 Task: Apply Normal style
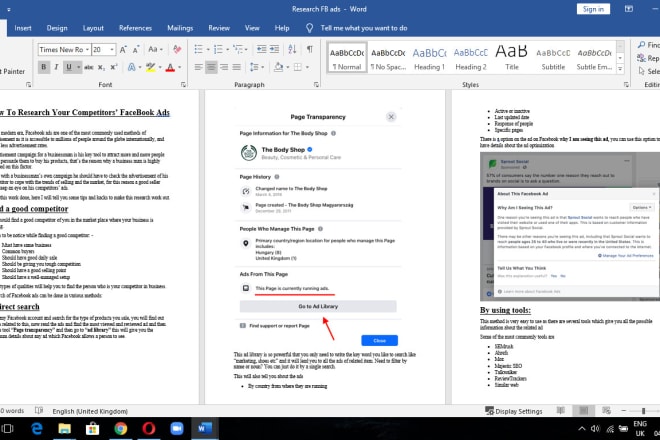[x=347, y=58]
